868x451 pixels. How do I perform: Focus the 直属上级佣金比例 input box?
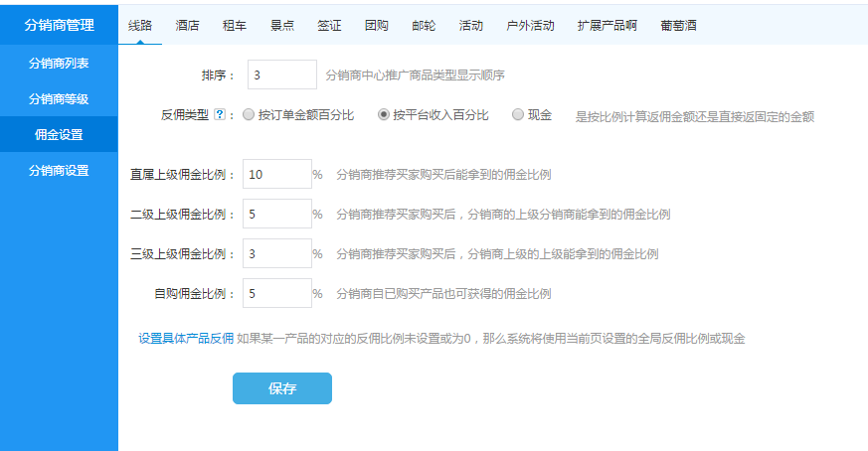[x=276, y=174]
